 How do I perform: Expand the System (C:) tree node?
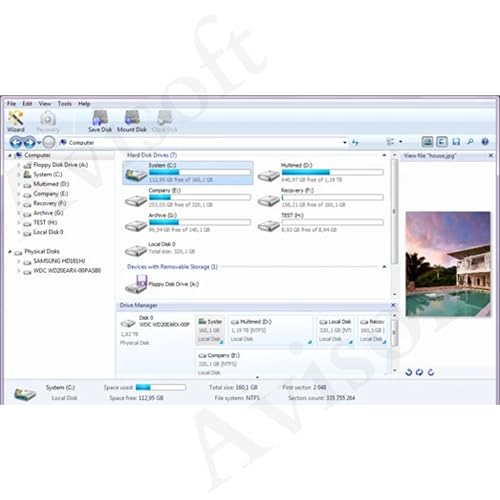coord(19,174)
